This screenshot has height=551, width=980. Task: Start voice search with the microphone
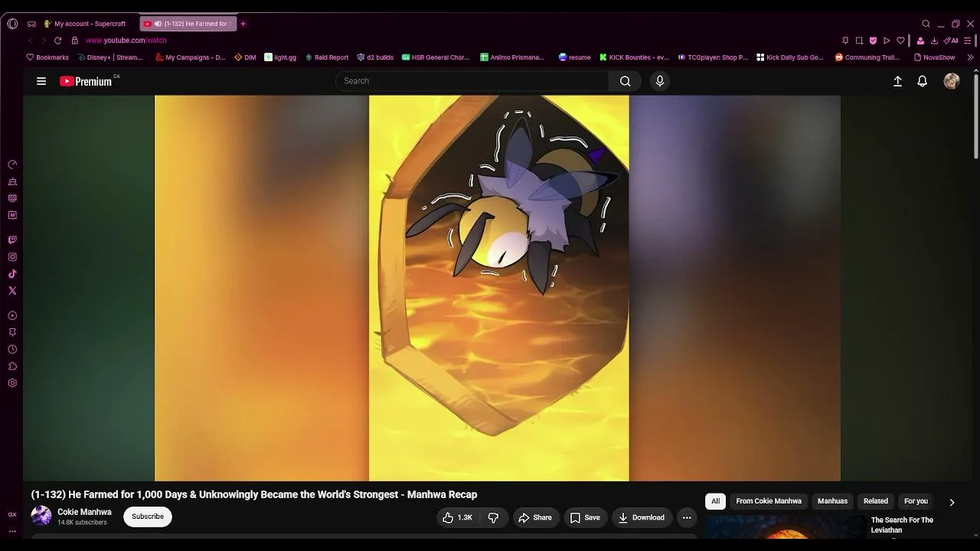(660, 81)
